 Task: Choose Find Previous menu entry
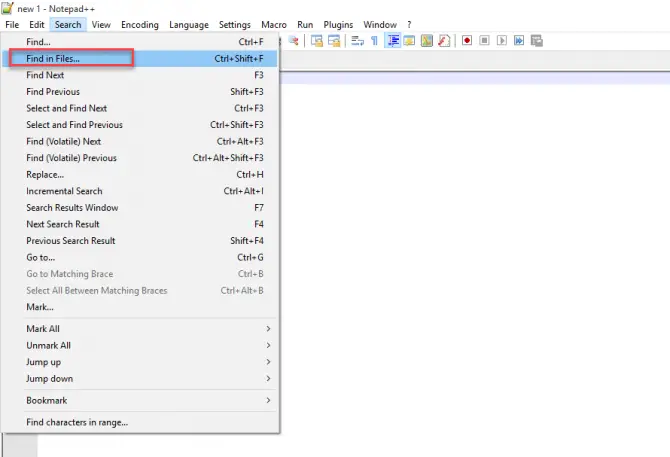click(140, 92)
